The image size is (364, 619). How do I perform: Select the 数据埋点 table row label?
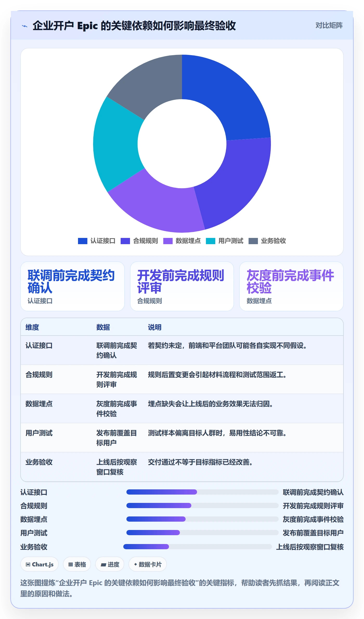(x=39, y=404)
